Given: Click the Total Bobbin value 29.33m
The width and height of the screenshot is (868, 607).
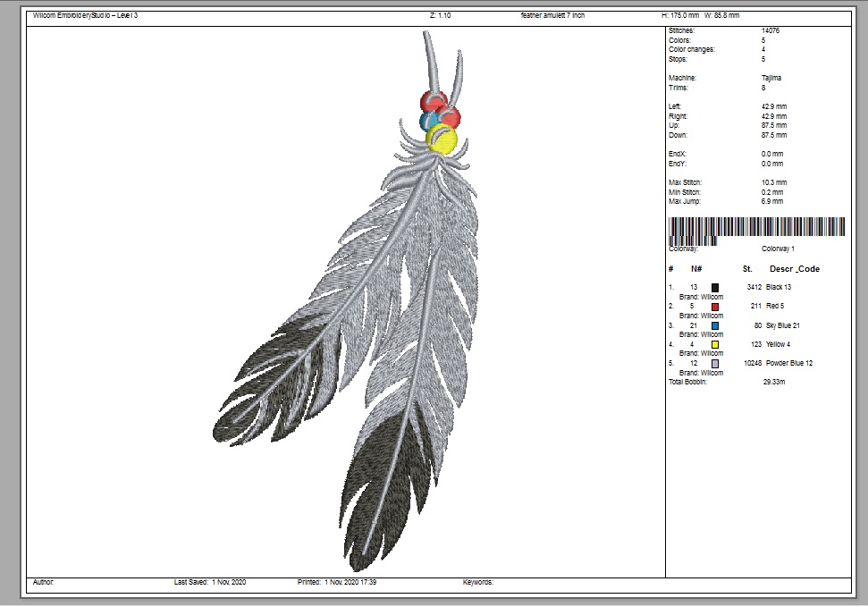Looking at the screenshot, I should tap(773, 382).
